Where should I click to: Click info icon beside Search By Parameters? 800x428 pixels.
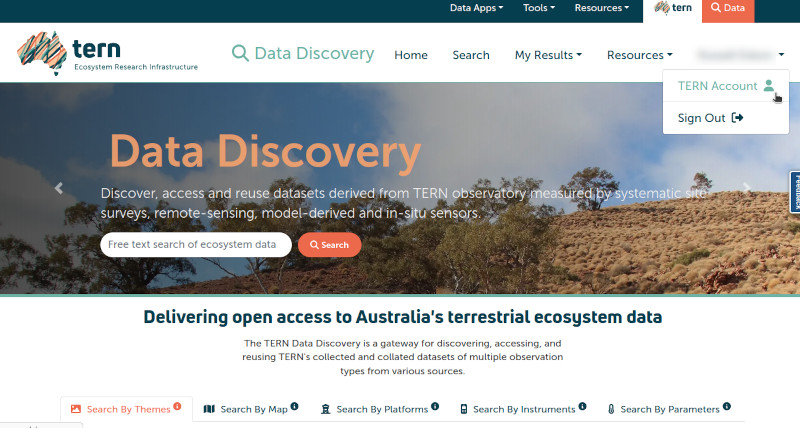(x=727, y=406)
